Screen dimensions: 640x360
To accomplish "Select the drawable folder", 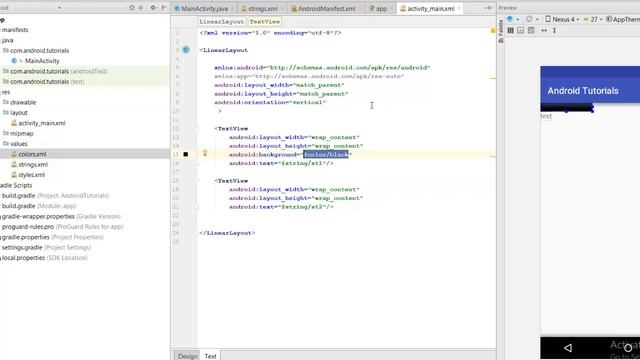I will pyautogui.click(x=20, y=102).
